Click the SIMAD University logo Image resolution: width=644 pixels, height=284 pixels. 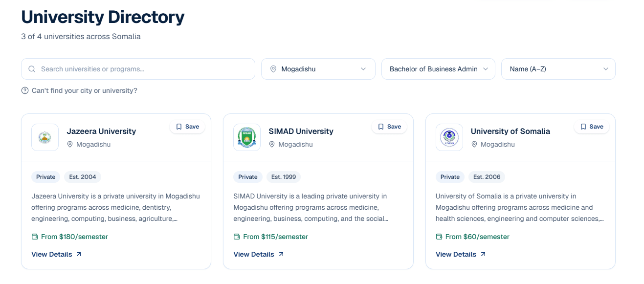pos(247,137)
